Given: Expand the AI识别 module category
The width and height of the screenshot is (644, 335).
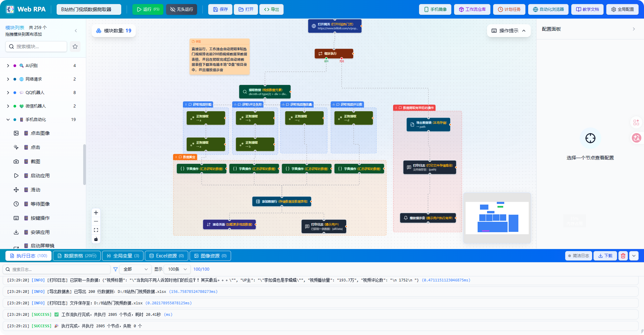Looking at the screenshot, I should (8, 66).
